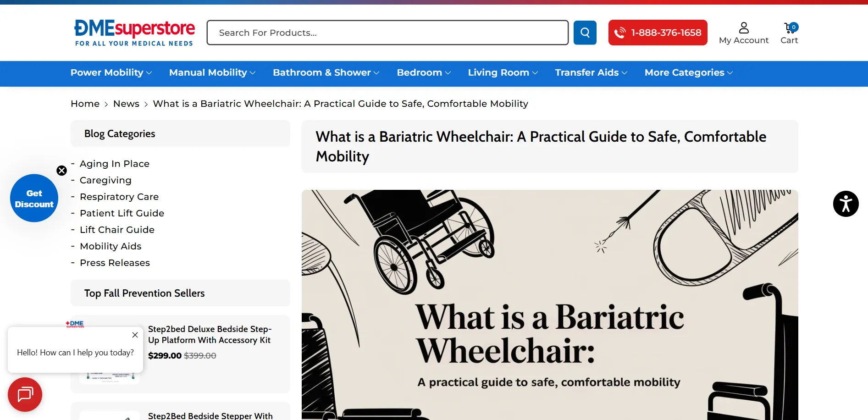Open the Transfer Aids menu

tap(591, 73)
